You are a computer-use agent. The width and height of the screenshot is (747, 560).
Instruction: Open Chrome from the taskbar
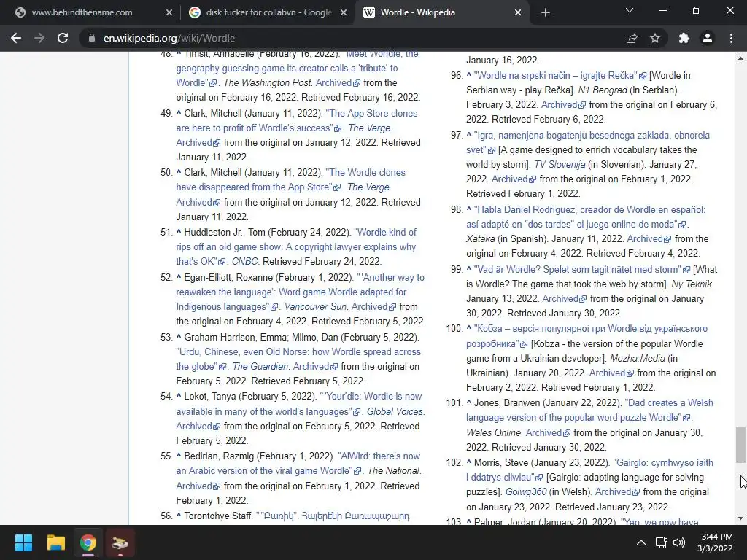coord(88,542)
